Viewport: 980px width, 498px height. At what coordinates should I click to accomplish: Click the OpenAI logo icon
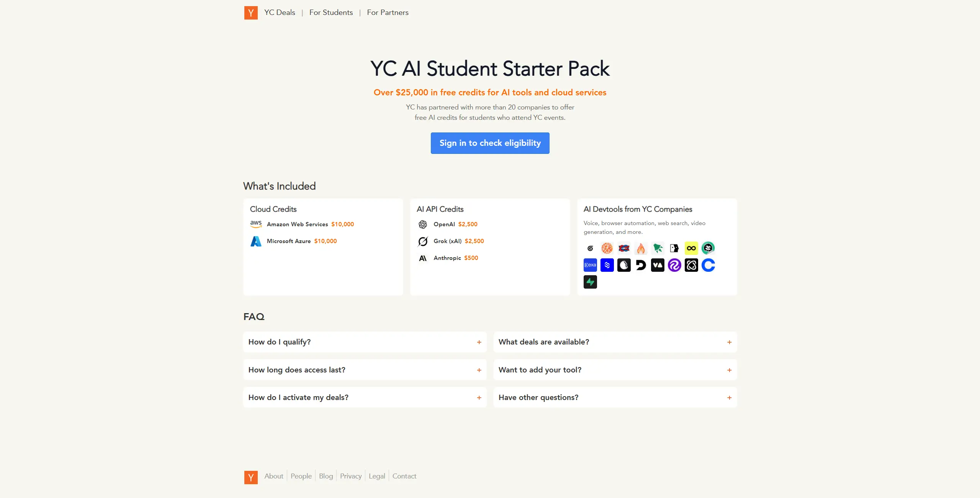422,224
